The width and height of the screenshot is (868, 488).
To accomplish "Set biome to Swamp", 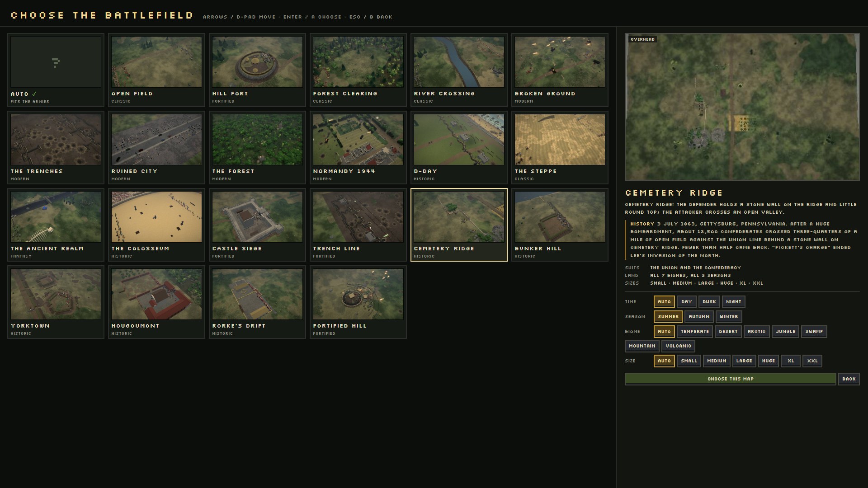I will (x=814, y=332).
